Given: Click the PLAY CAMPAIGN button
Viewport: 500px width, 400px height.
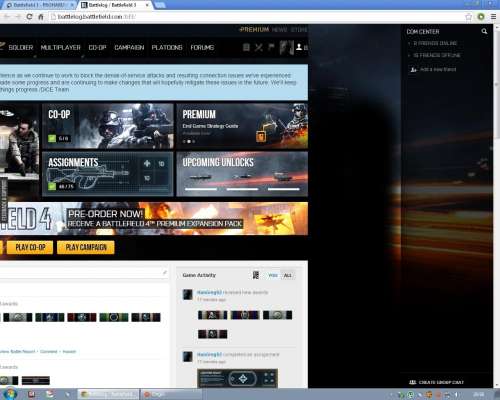Looking at the screenshot, I should [86, 248].
